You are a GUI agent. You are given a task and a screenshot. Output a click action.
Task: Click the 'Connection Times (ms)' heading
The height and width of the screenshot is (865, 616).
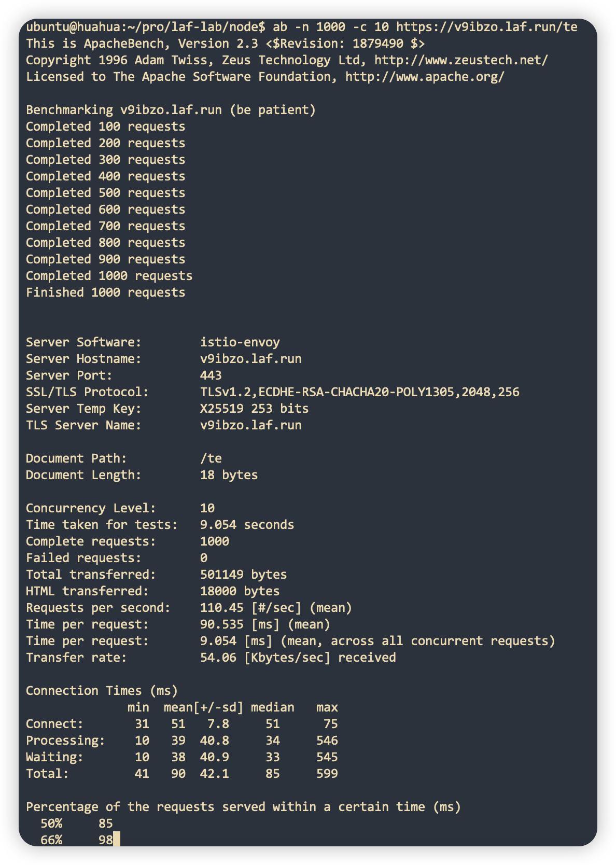pyautogui.click(x=102, y=691)
